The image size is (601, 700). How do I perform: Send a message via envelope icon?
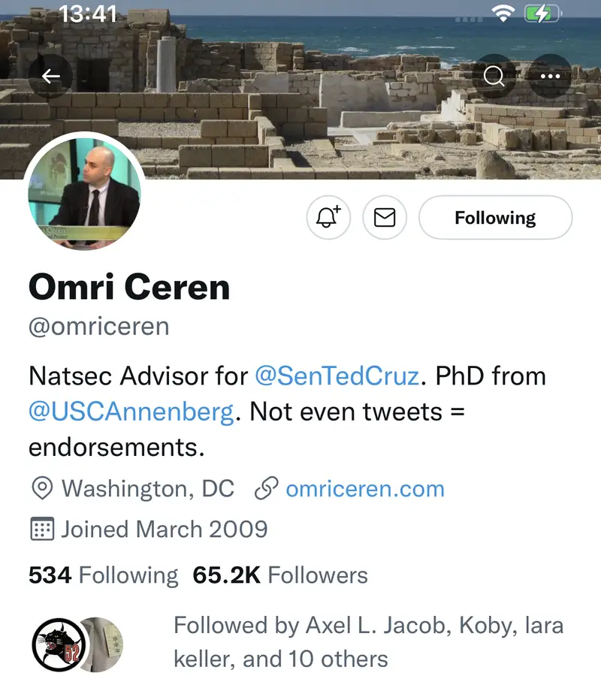(x=385, y=218)
